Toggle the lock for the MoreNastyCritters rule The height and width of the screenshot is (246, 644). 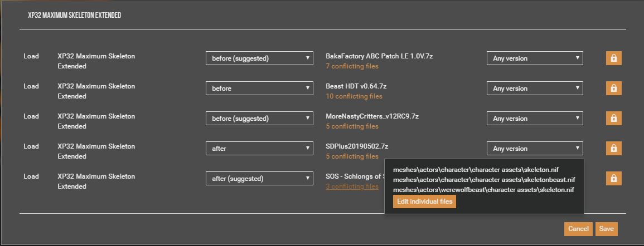coord(613,118)
